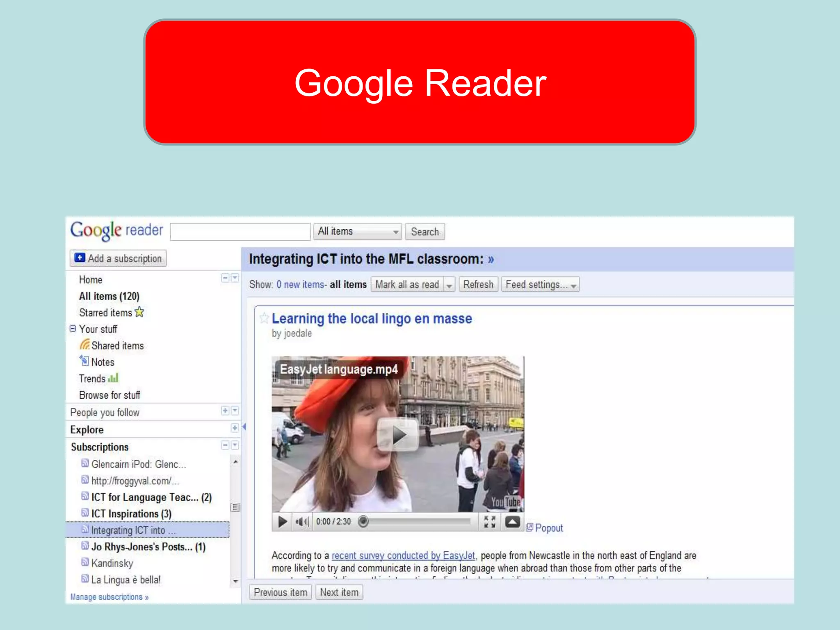Open Feed settings dropdown

tap(541, 284)
